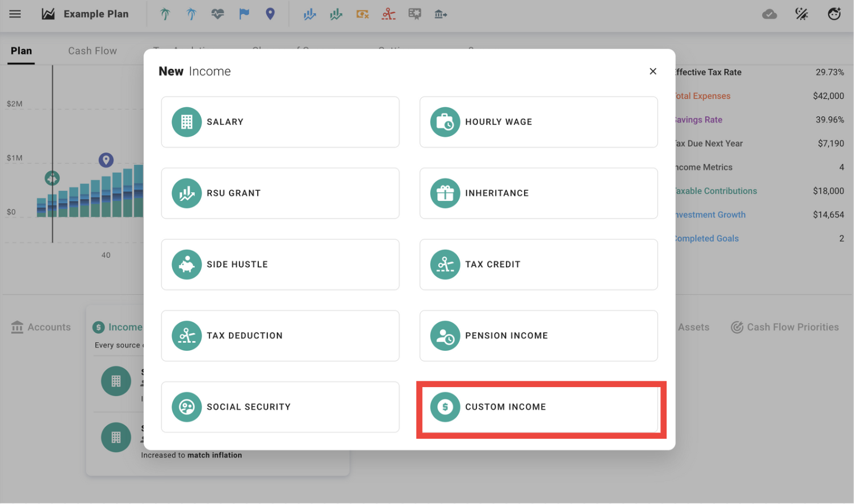Toggle light/dark mode with the sun-moon icon
This screenshot has width=854, height=504.
click(x=802, y=14)
